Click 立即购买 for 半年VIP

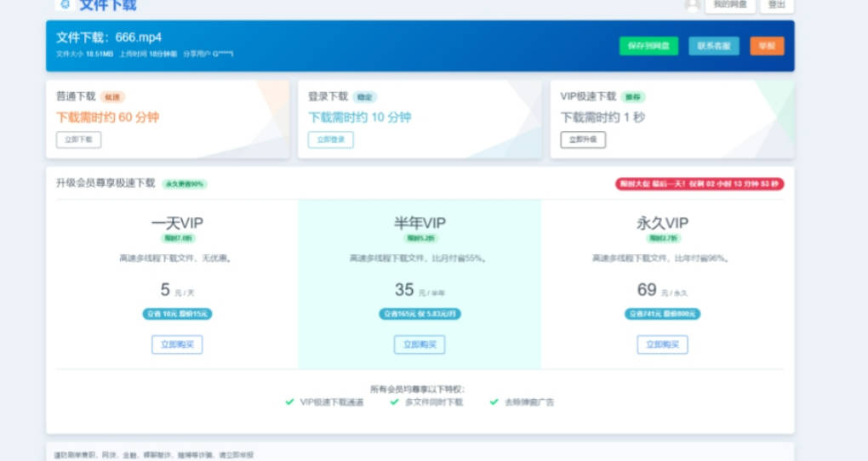[420, 344]
